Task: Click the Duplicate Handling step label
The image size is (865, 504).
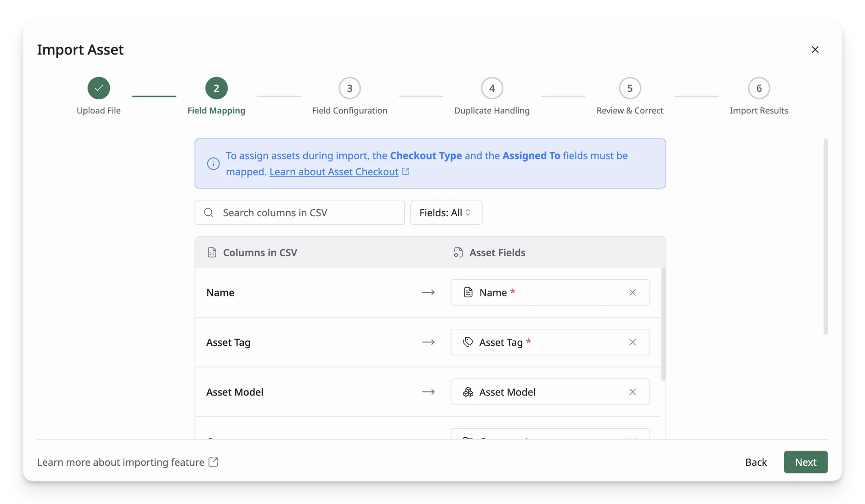Action: point(492,110)
